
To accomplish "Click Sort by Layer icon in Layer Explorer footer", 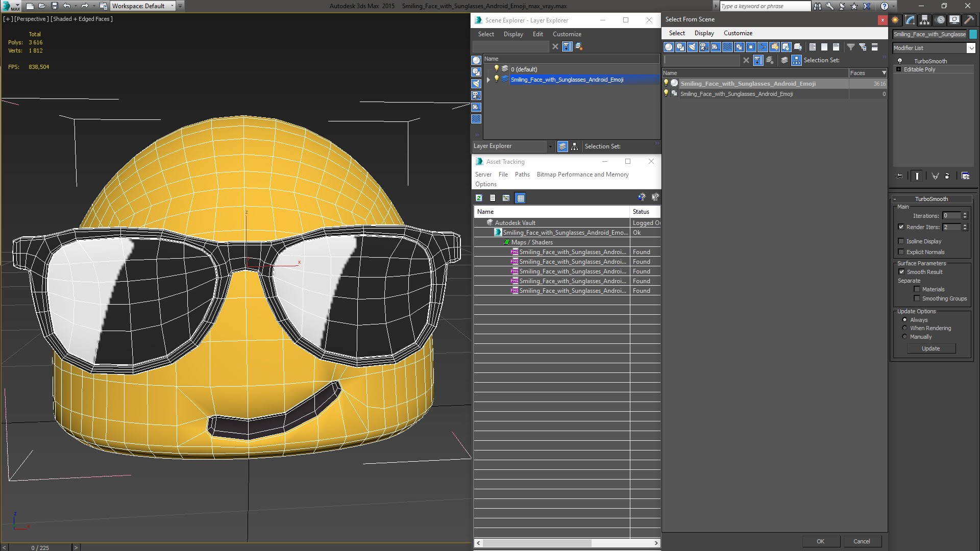I will (562, 146).
